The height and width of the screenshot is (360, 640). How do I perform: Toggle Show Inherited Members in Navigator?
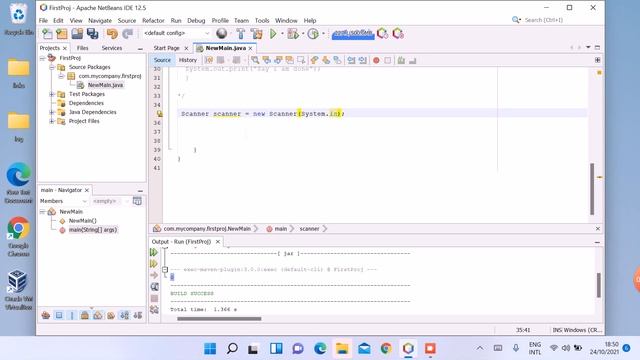coord(46,315)
